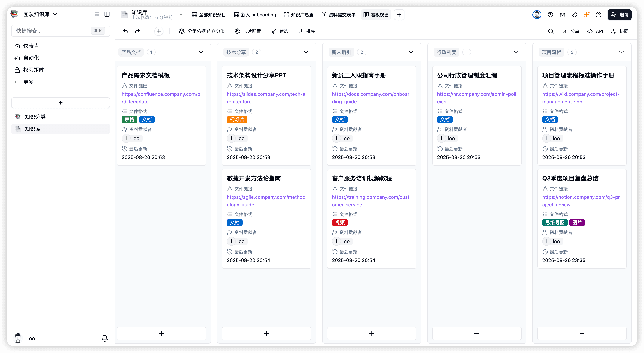Open 权限矩阵 in the sidebar
The image size is (644, 353).
click(60, 70)
